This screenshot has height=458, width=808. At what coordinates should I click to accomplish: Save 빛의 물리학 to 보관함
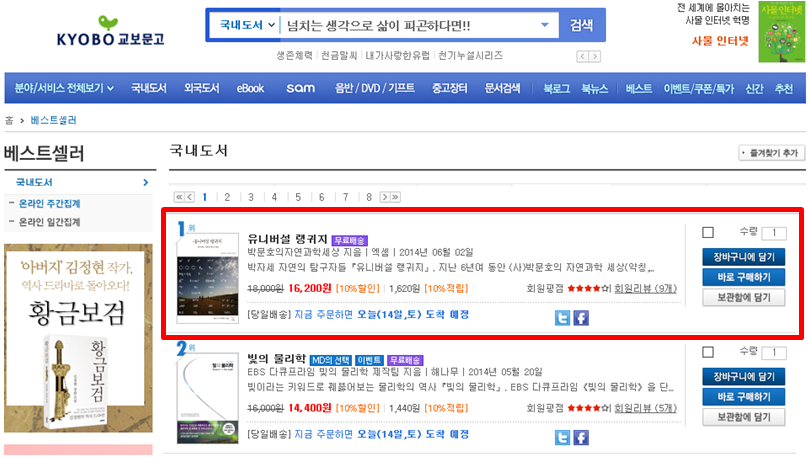pos(744,417)
